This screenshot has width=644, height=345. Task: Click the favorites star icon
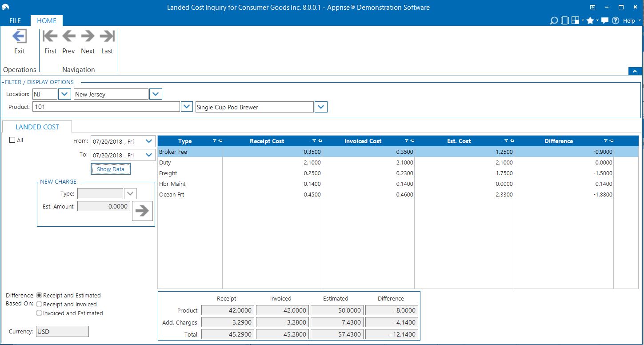click(x=590, y=20)
